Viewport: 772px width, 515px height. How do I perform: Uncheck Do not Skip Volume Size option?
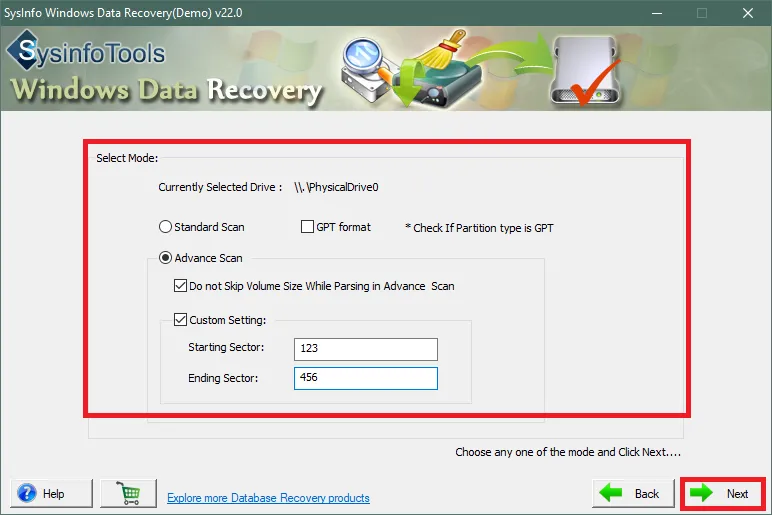pyautogui.click(x=180, y=286)
